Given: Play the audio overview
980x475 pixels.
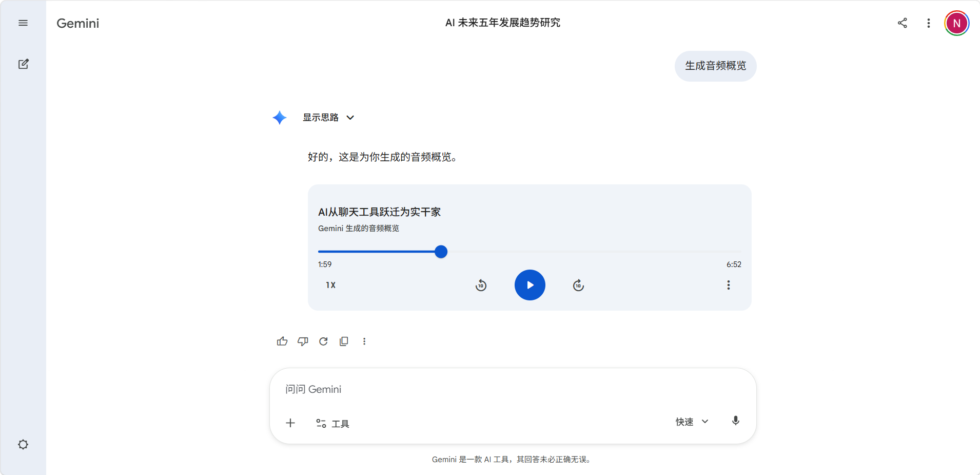Looking at the screenshot, I should [530, 285].
